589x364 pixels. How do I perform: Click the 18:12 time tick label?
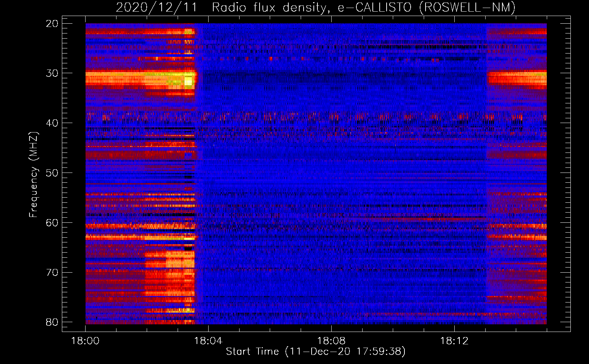coord(454,341)
